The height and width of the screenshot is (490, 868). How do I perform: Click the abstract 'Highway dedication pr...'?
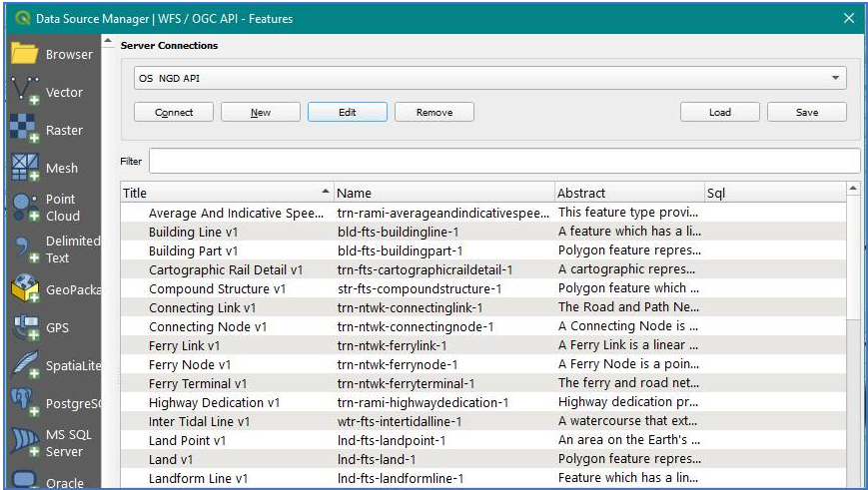click(x=627, y=401)
